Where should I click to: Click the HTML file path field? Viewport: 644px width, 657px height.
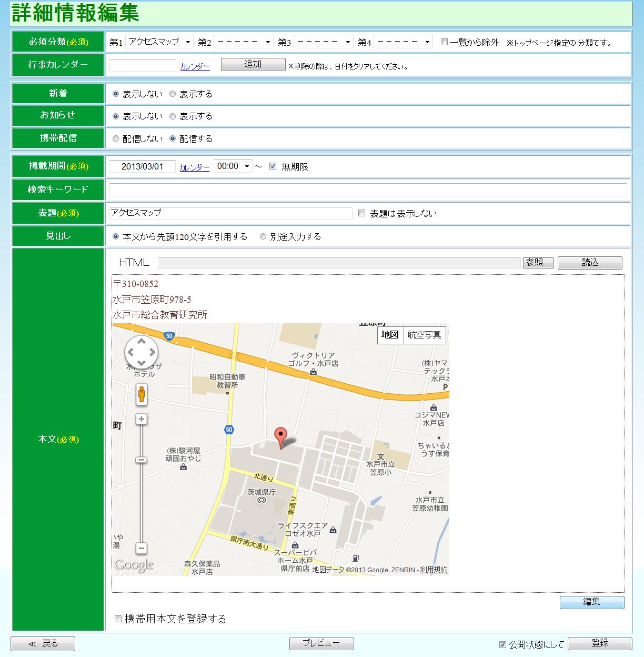tap(339, 263)
